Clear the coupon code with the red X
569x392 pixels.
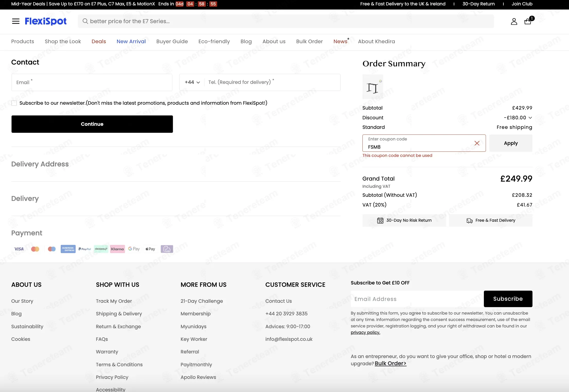tap(477, 143)
